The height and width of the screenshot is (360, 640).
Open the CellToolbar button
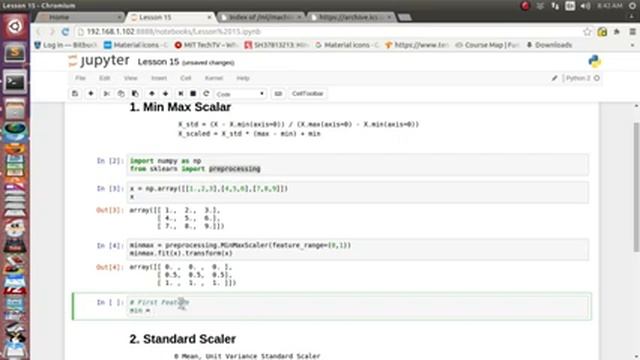[307, 93]
